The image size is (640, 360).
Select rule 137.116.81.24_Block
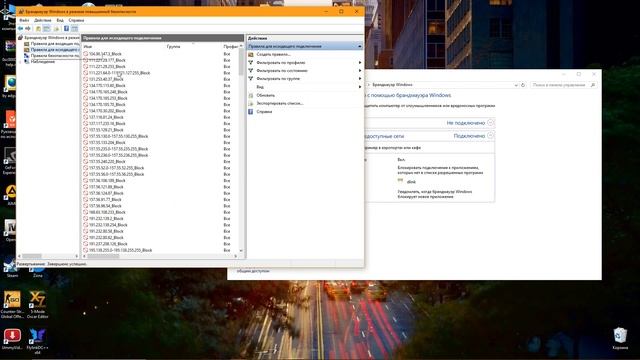(x=106, y=117)
